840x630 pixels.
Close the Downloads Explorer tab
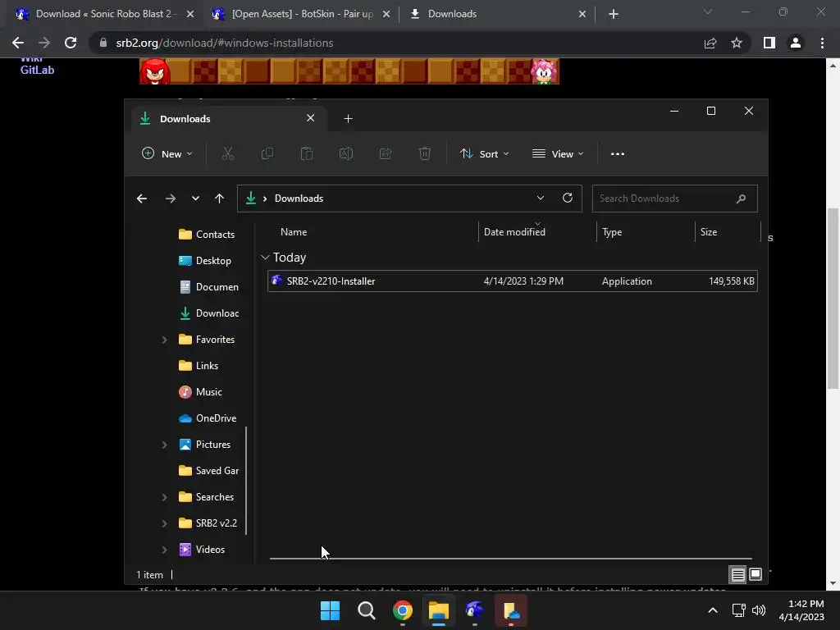point(310,118)
